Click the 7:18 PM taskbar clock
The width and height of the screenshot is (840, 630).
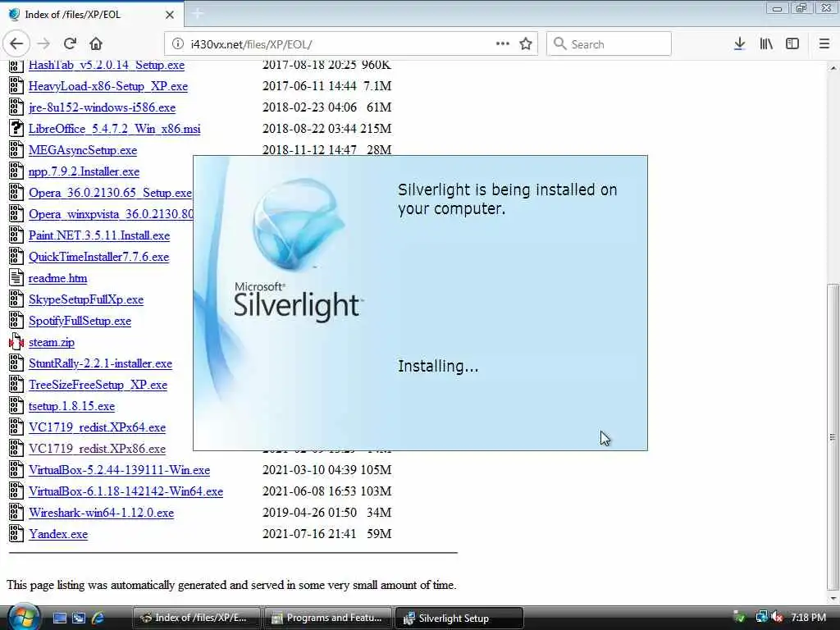[808, 618]
